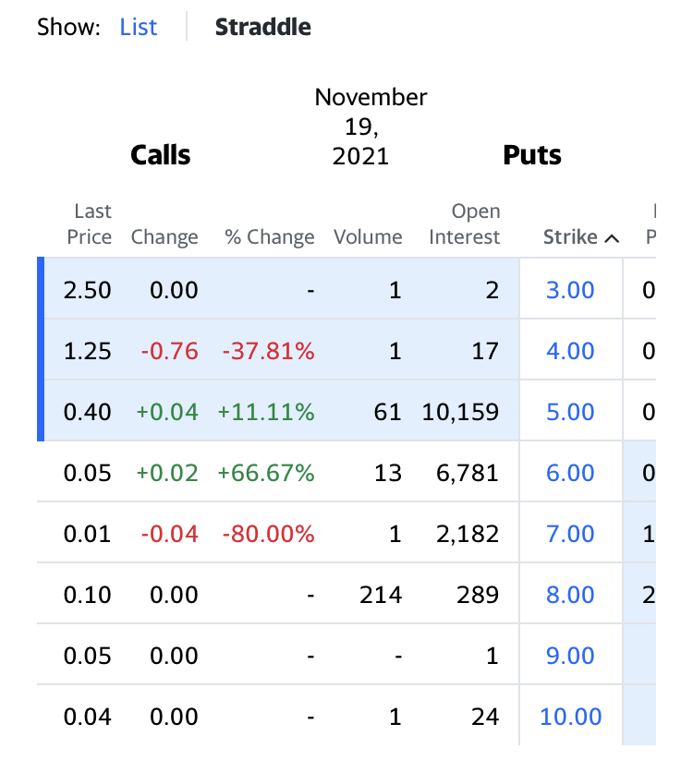Click the Open Interest column header

465,224
